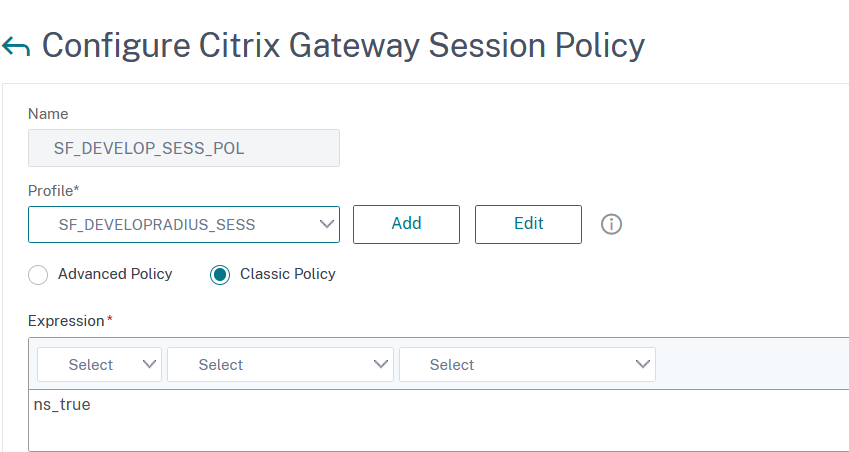Click the Configure Citrix Gateway Session Policy heading
This screenshot has height=452, width=849.
(343, 46)
